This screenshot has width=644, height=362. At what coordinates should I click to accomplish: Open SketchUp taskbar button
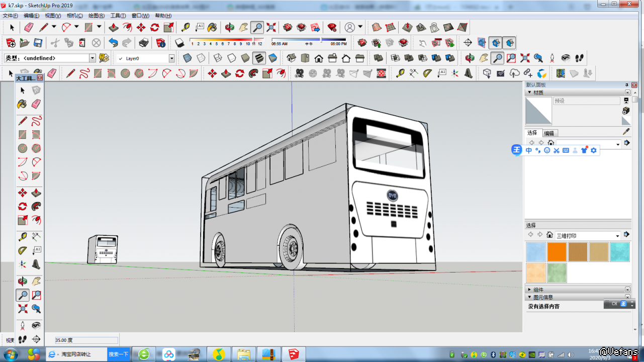point(294,354)
